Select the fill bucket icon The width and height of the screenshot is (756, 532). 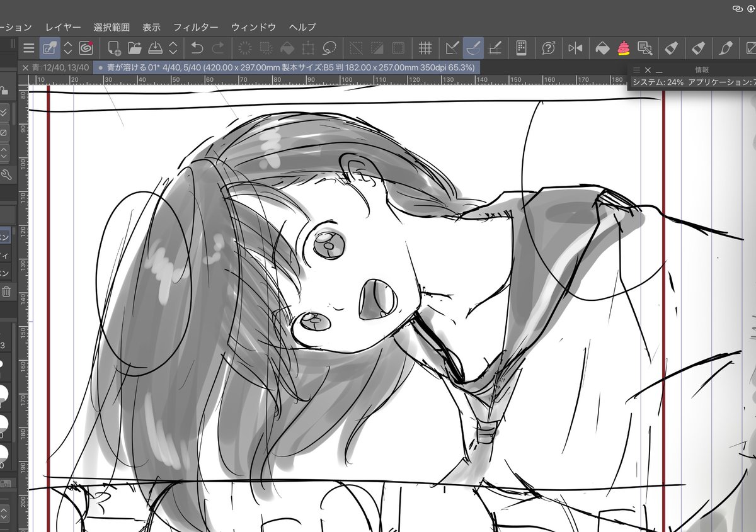click(602, 48)
